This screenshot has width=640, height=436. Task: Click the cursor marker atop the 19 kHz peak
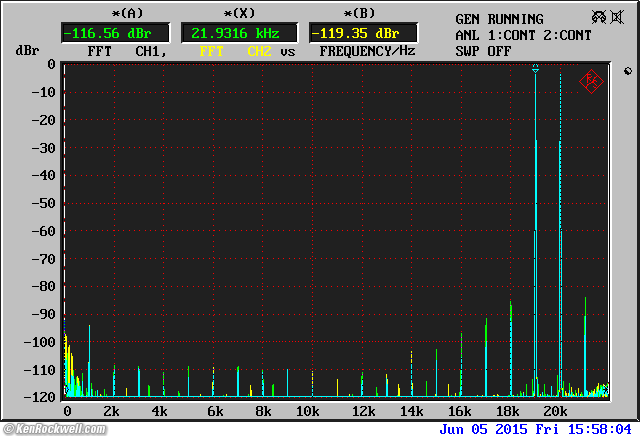536,68
